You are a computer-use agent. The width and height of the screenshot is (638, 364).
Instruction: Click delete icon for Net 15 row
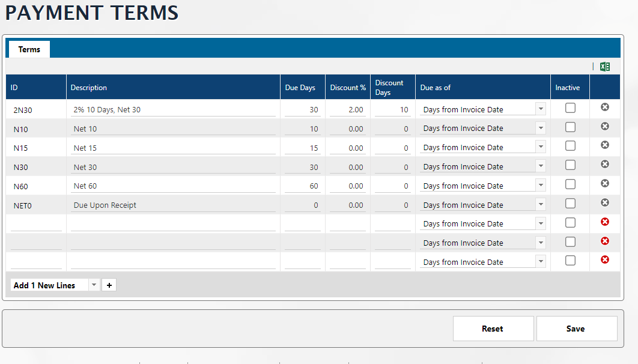605,145
